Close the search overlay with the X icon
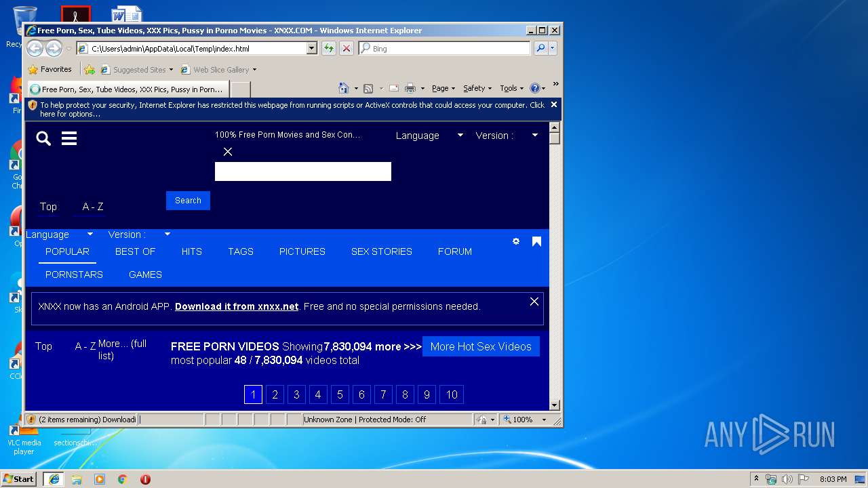Image resolution: width=868 pixels, height=488 pixels. [x=228, y=152]
